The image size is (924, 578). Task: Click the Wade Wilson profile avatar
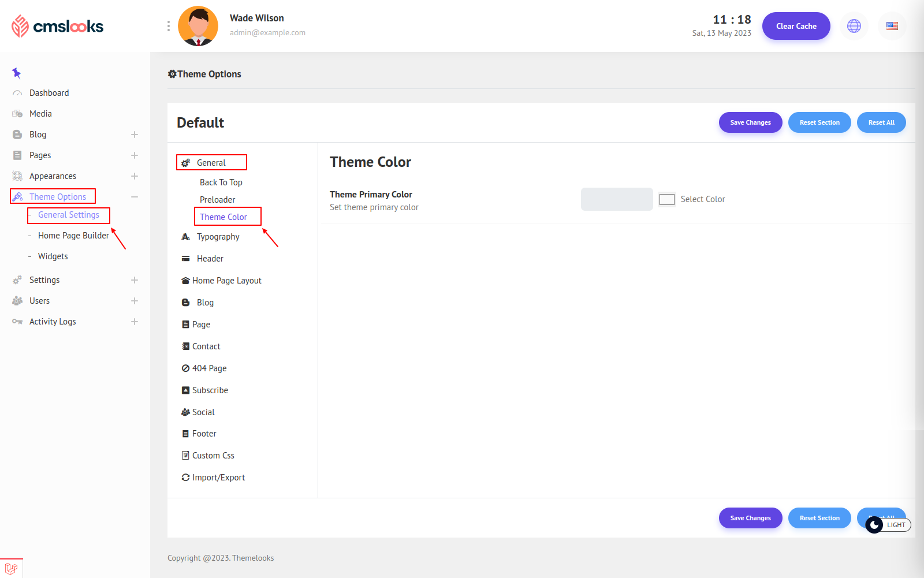point(198,26)
